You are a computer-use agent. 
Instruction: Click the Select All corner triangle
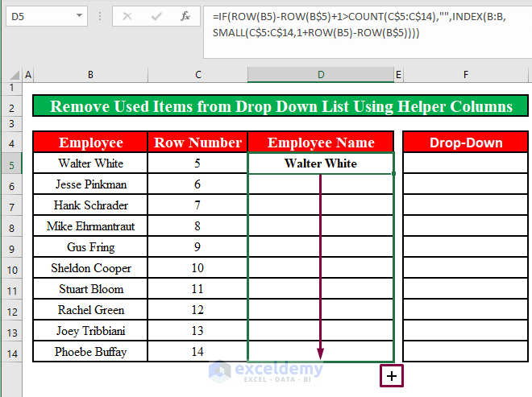click(15, 75)
